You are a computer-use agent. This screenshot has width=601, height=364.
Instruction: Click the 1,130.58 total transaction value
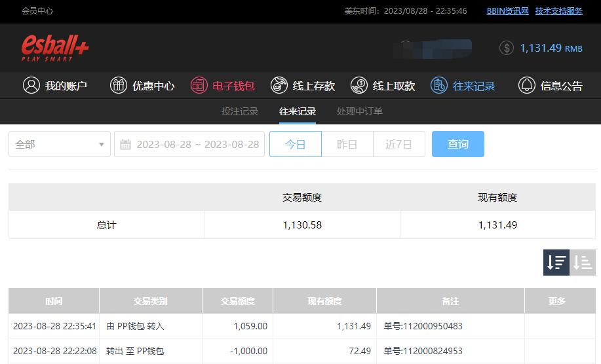302,225
